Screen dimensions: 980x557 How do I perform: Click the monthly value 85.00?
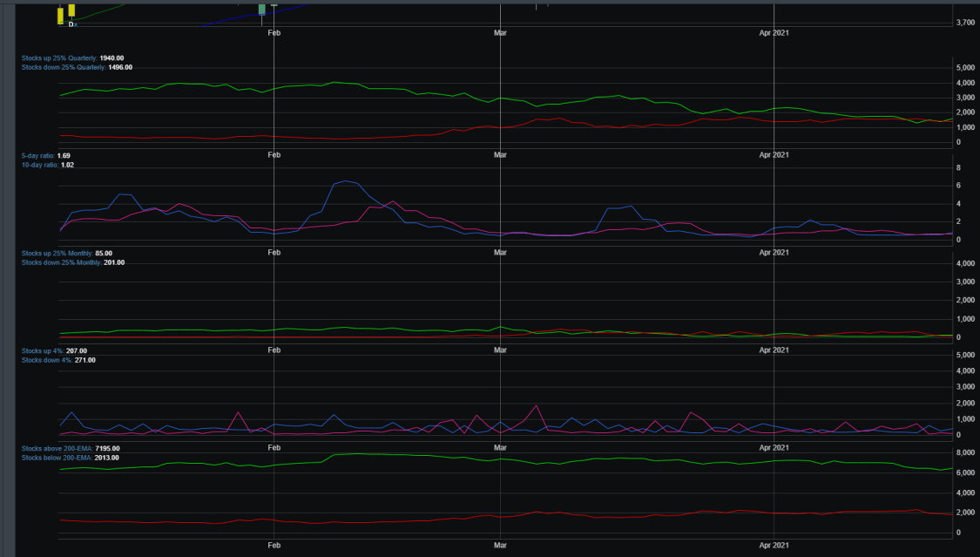click(104, 253)
